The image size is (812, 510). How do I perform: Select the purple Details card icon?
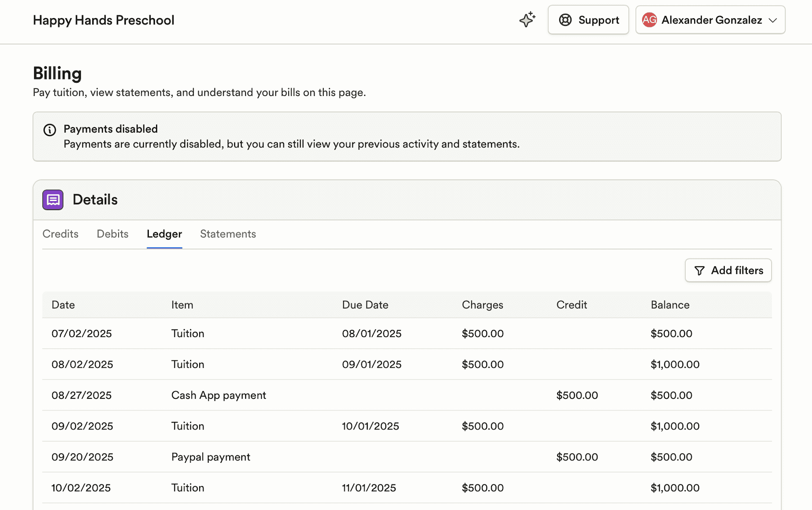pyautogui.click(x=53, y=200)
